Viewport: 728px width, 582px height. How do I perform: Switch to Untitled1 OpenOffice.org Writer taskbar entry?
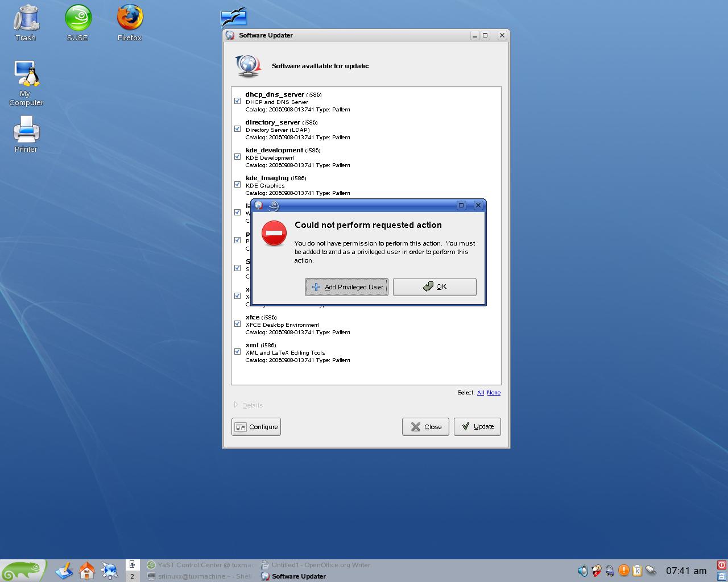316,565
